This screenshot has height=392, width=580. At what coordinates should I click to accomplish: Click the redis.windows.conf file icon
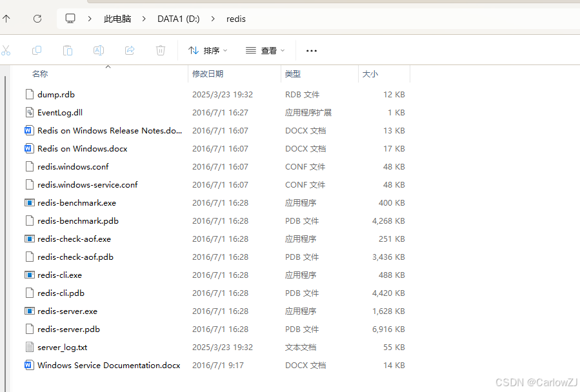coord(30,166)
